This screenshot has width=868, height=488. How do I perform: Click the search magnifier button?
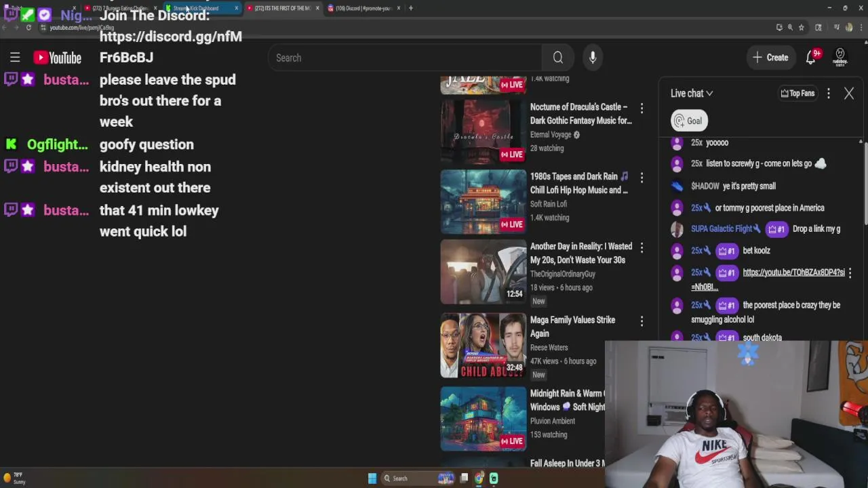[x=557, y=58]
